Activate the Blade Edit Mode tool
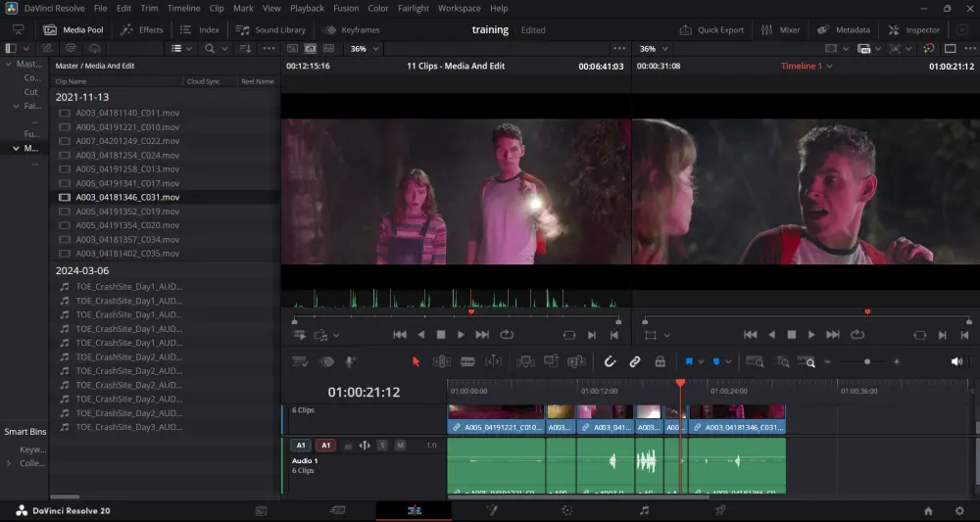Screen dimensions: 980x522 (467, 361)
